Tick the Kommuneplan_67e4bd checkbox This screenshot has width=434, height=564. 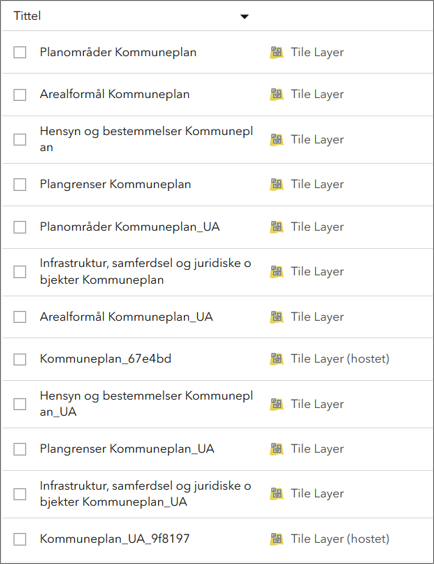point(20,359)
